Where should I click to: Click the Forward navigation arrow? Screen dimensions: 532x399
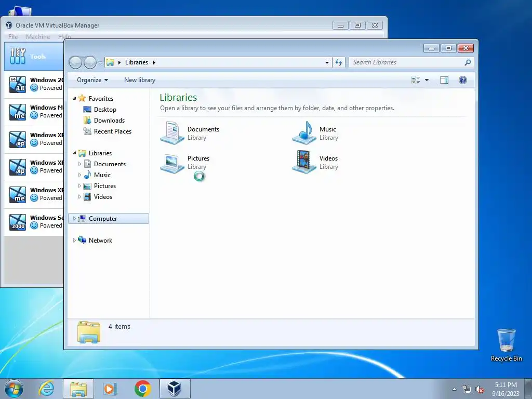tap(90, 62)
